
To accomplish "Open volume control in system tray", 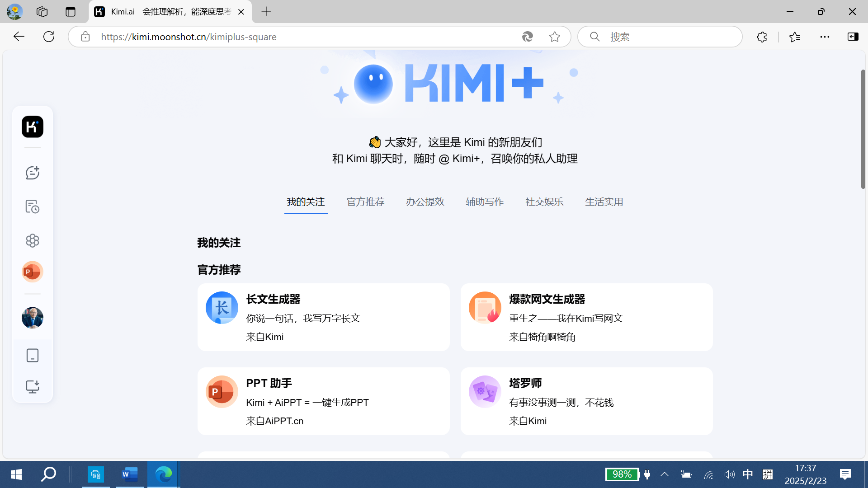I will 729,474.
